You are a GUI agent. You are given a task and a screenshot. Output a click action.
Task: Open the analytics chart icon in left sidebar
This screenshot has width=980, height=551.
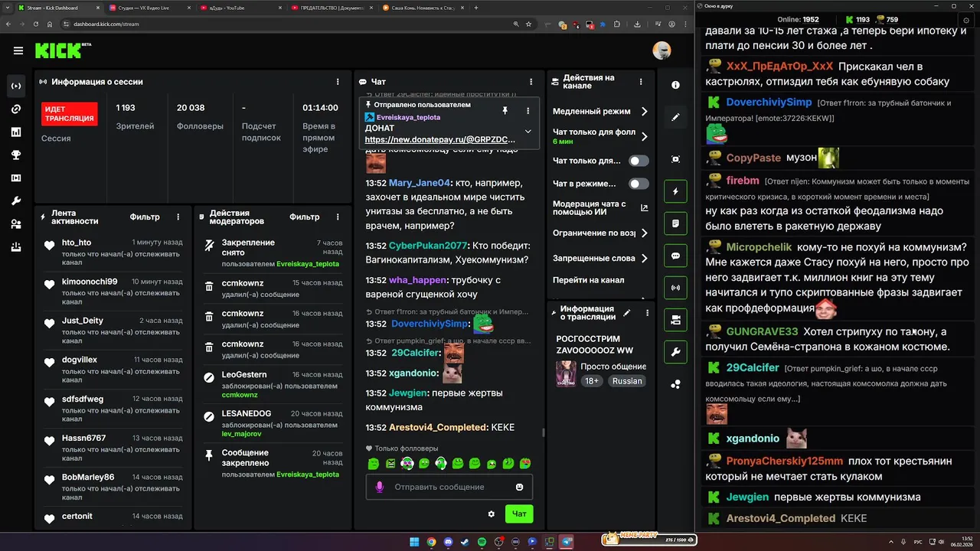[16, 132]
